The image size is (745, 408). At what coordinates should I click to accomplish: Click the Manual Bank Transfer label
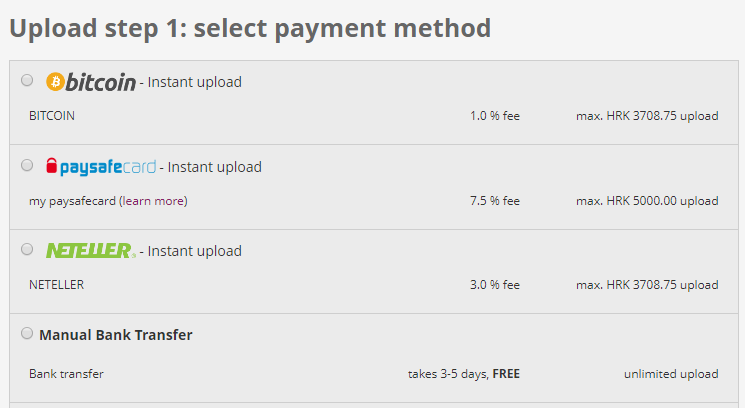[116, 335]
